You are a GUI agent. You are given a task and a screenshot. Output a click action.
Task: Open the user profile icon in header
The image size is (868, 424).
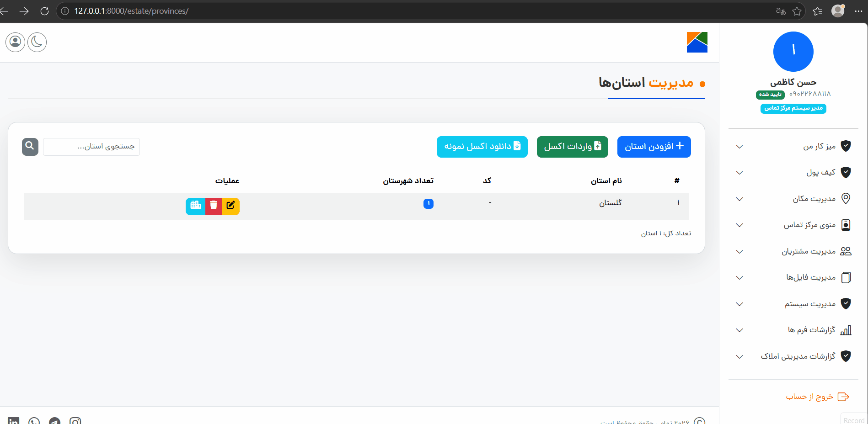pos(15,42)
